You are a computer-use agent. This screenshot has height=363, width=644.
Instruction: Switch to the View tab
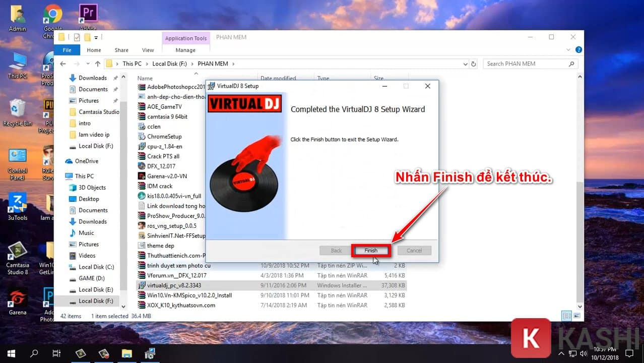click(x=147, y=50)
